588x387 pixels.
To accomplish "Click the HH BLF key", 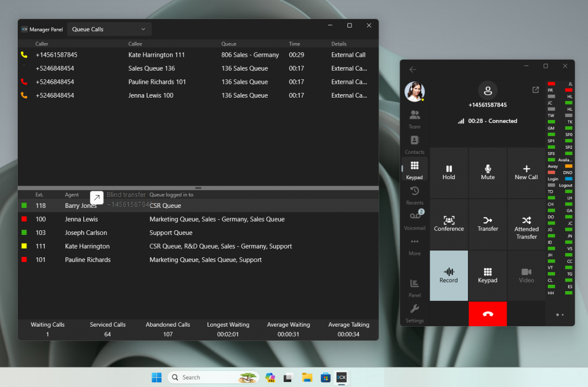I will [560, 293].
